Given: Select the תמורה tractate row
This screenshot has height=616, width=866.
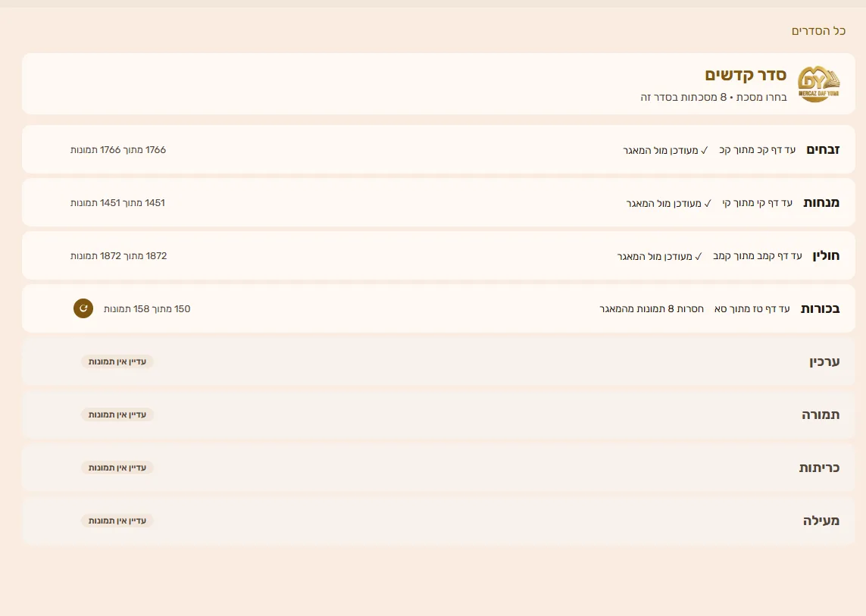Looking at the screenshot, I should click(439, 415).
